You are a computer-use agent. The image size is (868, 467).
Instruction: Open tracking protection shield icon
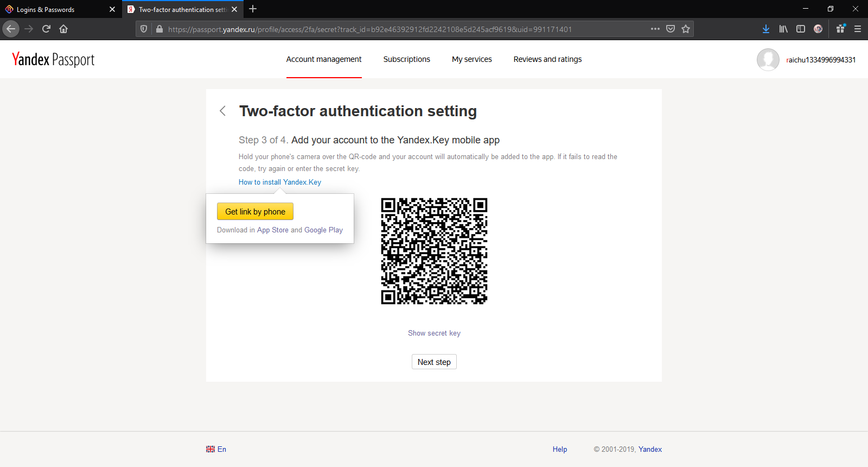[x=144, y=29]
